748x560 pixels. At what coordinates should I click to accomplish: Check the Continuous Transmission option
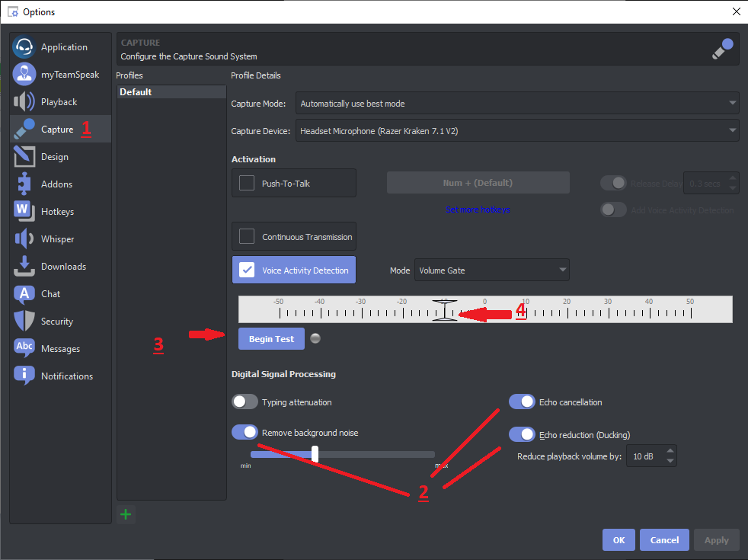(247, 237)
